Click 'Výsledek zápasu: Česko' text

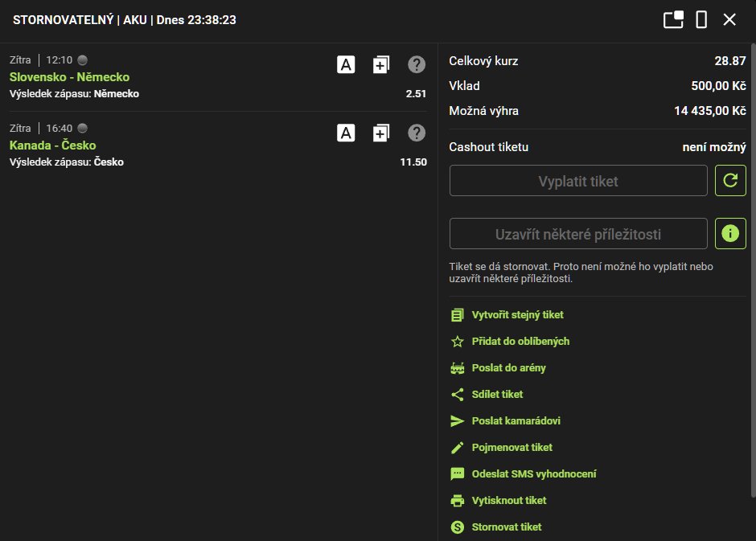[67, 162]
